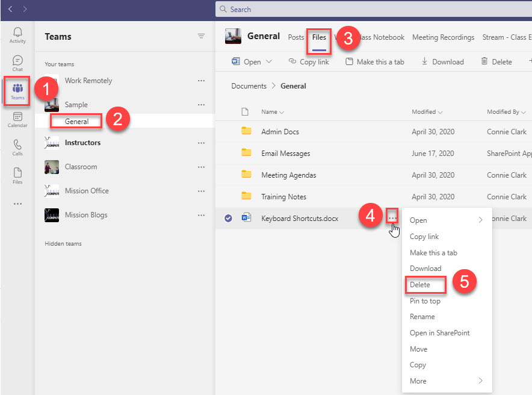The image size is (532, 395).
Task: Choose Copy from context menu
Action: coord(418,365)
